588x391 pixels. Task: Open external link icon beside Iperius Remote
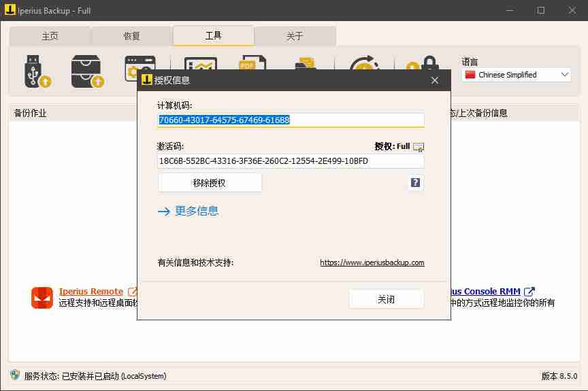pyautogui.click(x=132, y=291)
